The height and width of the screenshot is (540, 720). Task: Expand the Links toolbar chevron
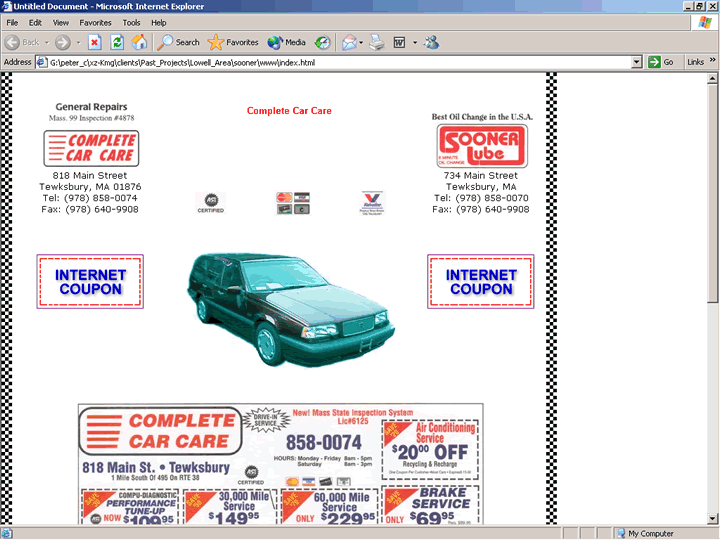pos(713,60)
